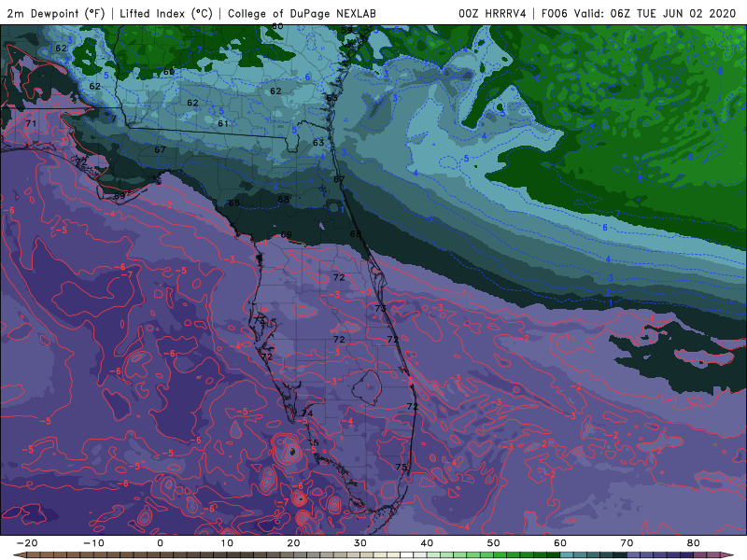Click the 61 dewpoint value on the map
This screenshot has width=747, height=560.
point(223,123)
